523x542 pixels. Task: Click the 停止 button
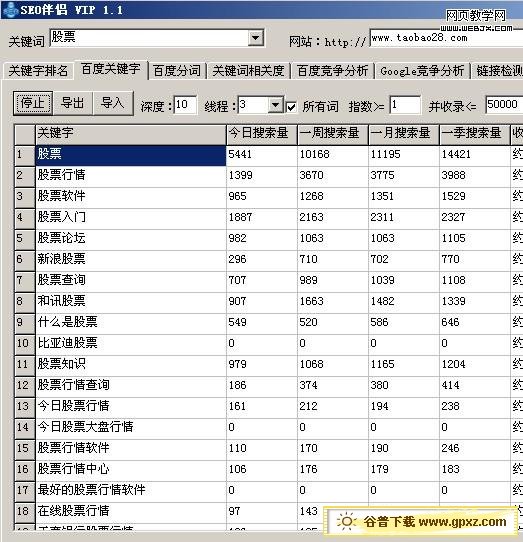click(x=33, y=103)
